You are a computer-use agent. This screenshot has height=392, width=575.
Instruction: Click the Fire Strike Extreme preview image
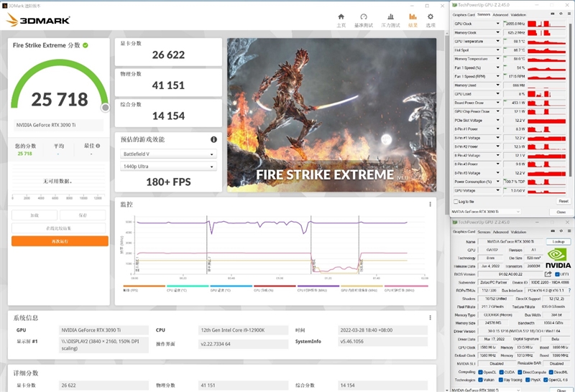[x=331, y=115]
